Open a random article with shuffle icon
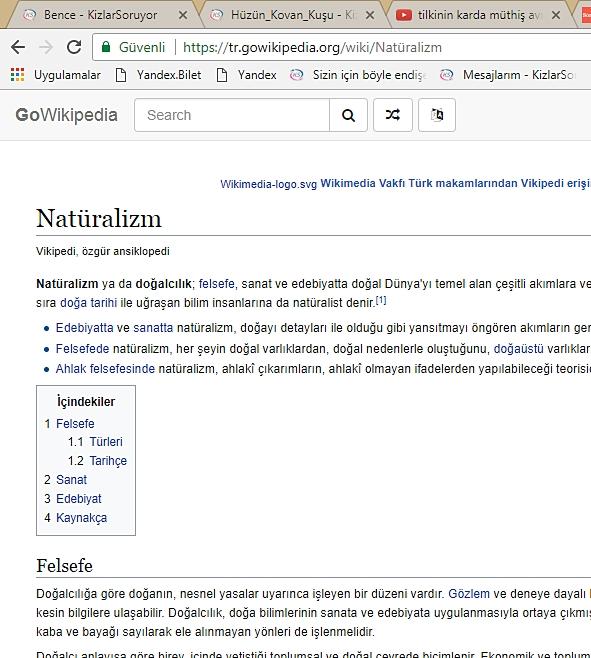 (x=393, y=115)
